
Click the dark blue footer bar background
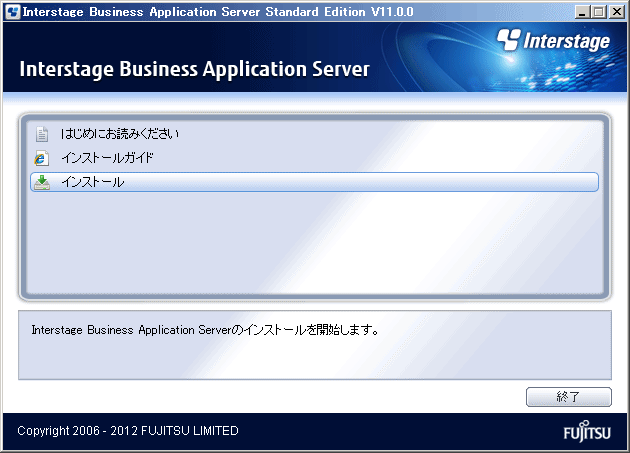(400, 431)
